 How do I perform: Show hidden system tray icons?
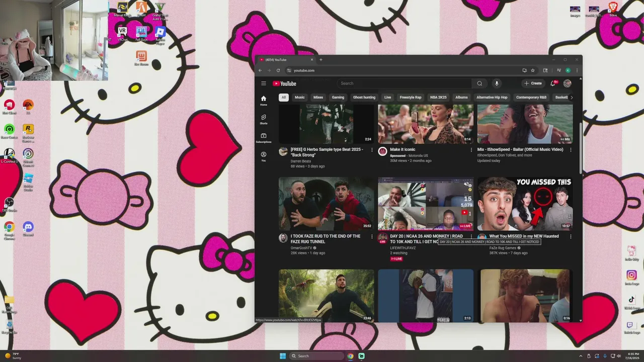[x=581, y=356]
